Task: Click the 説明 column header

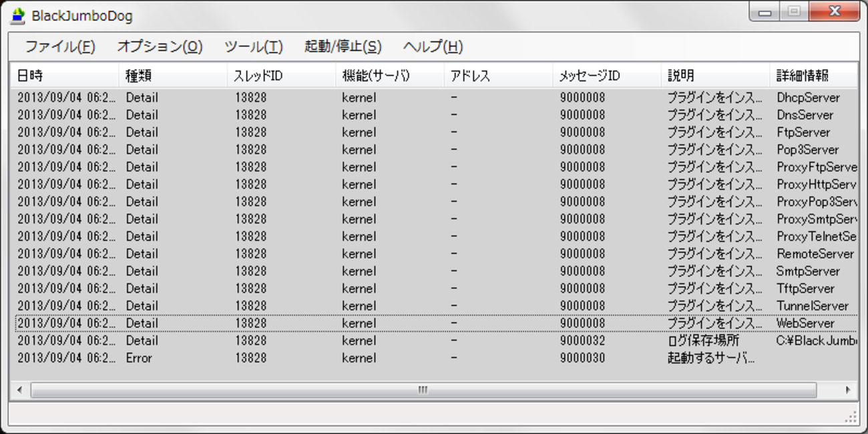Action: (716, 75)
